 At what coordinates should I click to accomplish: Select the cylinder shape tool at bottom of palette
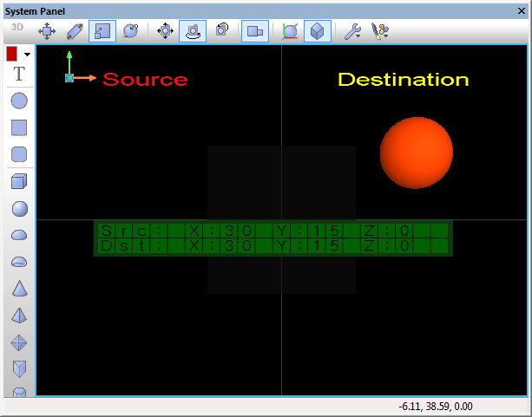tap(19, 392)
